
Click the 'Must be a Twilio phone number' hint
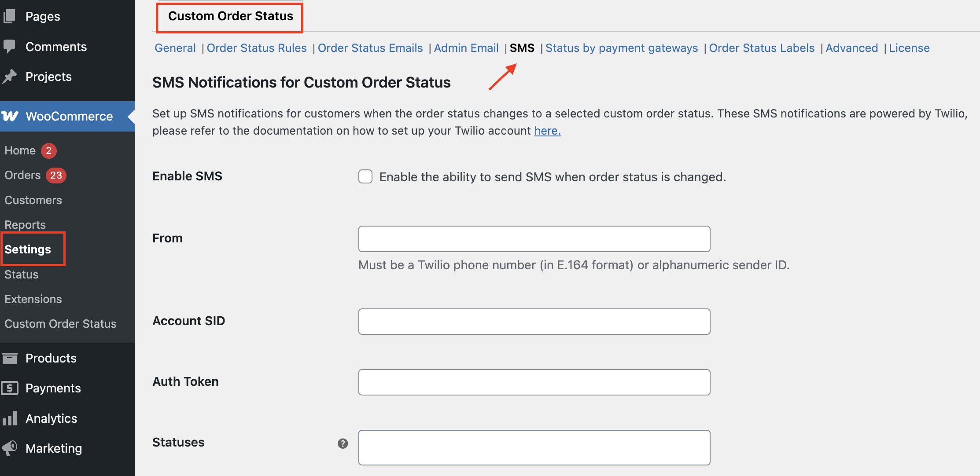click(574, 265)
